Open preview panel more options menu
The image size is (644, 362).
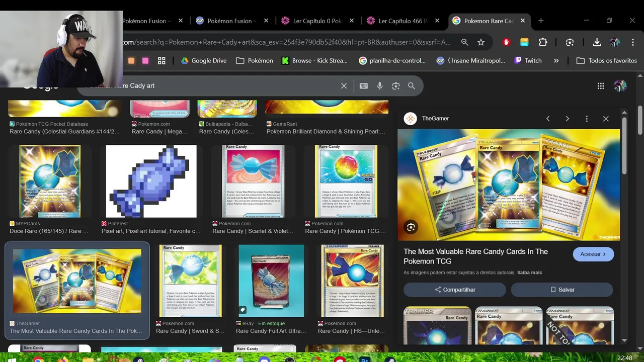(587, 119)
